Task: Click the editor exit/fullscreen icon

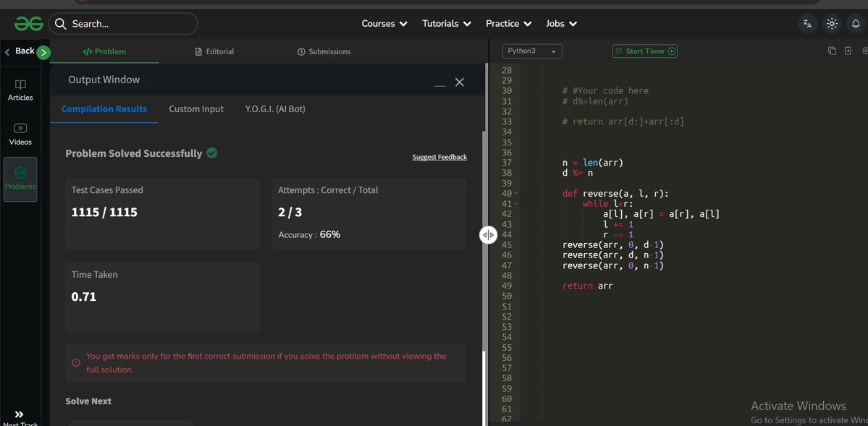Action: [848, 51]
